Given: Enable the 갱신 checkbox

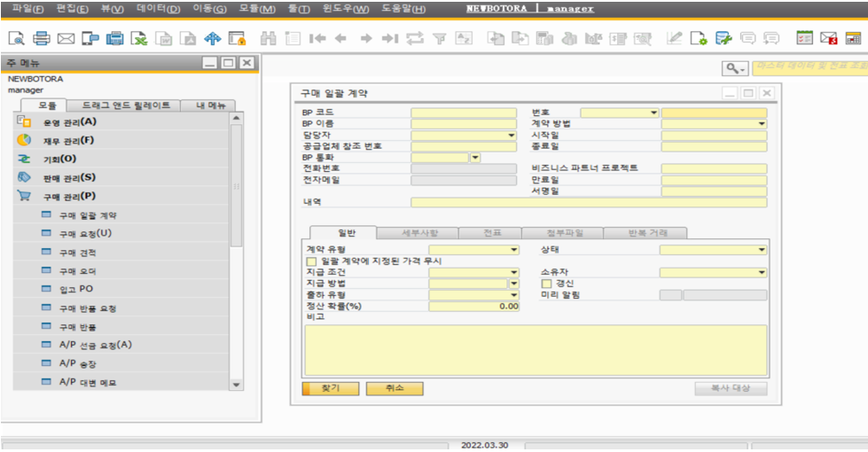Looking at the screenshot, I should 547,283.
